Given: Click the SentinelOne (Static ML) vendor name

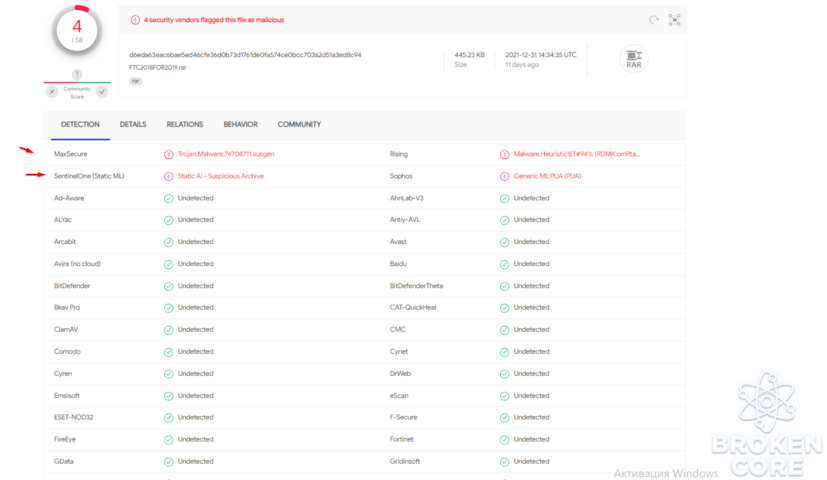Looking at the screenshot, I should tap(89, 176).
